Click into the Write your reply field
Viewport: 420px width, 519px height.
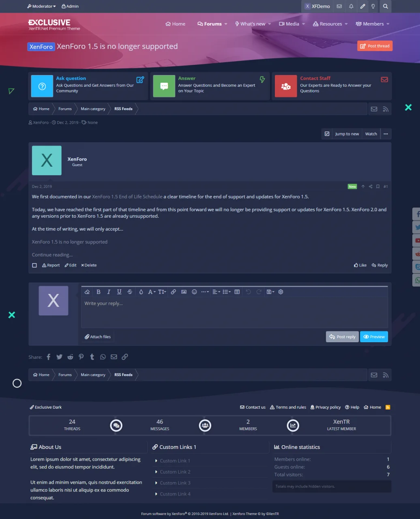(x=234, y=312)
